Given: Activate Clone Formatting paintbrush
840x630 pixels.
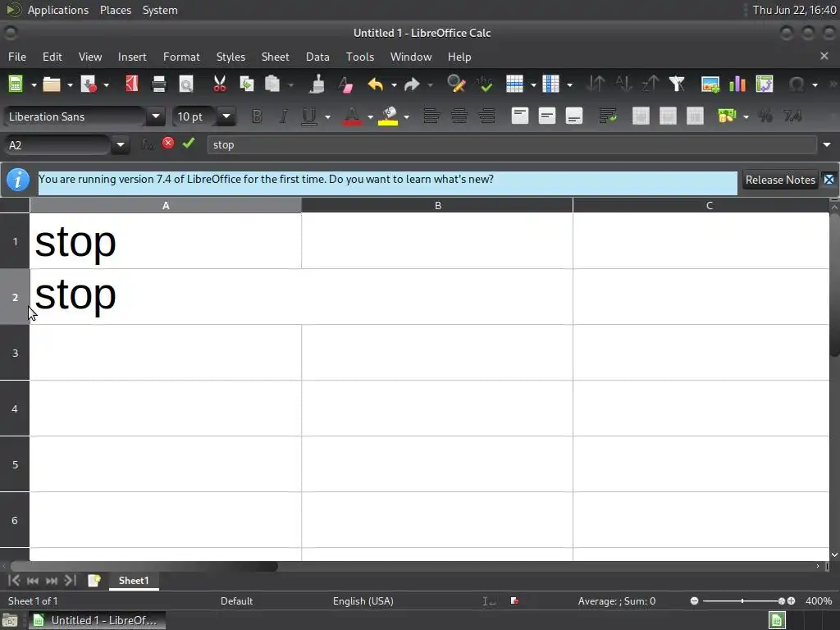Looking at the screenshot, I should coord(317,84).
